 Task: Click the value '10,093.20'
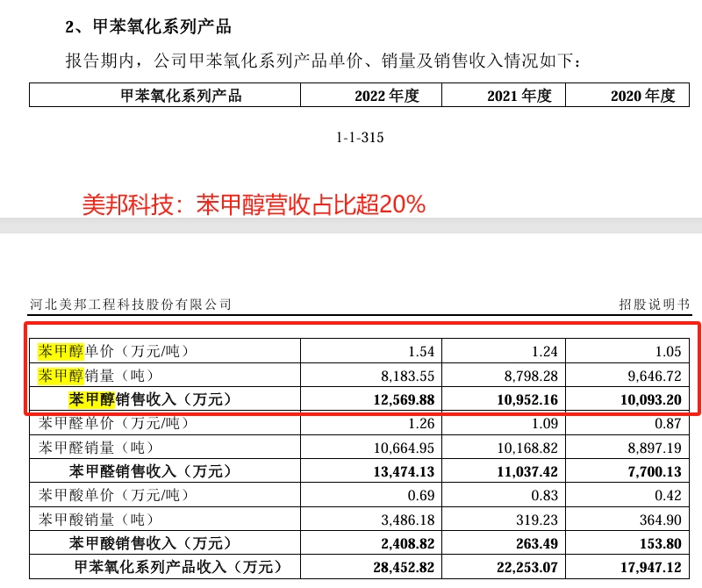pyautogui.click(x=651, y=399)
